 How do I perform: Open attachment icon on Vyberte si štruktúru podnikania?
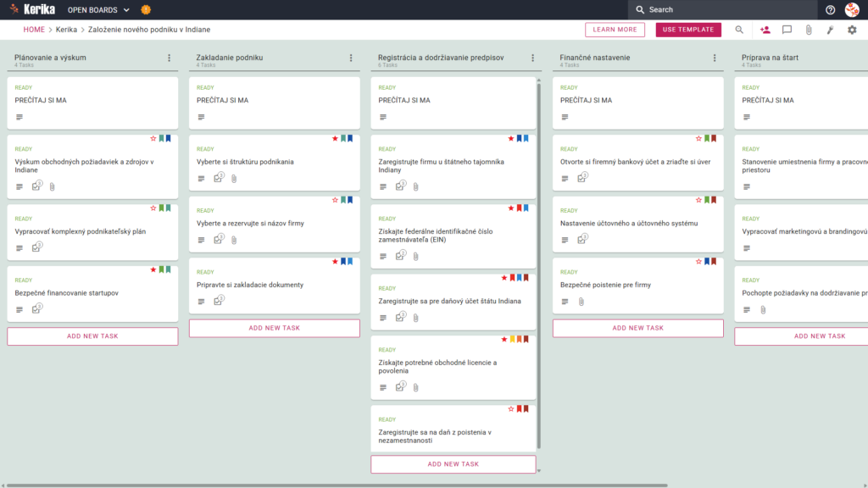234,179
